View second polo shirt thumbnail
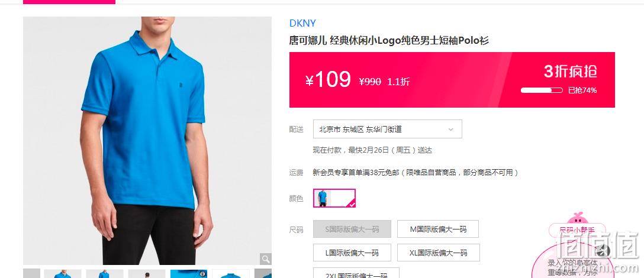Viewport: 644px width, 278px height. 105,273
